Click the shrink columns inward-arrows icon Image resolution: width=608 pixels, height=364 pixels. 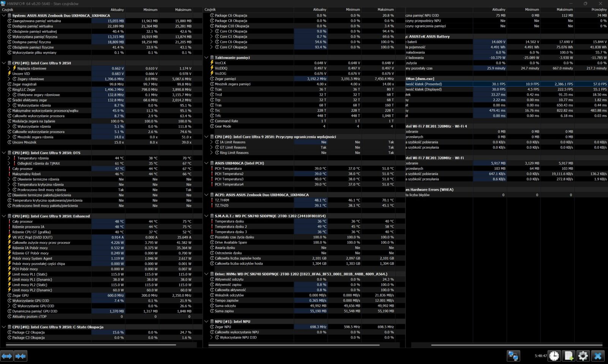pos(21,356)
